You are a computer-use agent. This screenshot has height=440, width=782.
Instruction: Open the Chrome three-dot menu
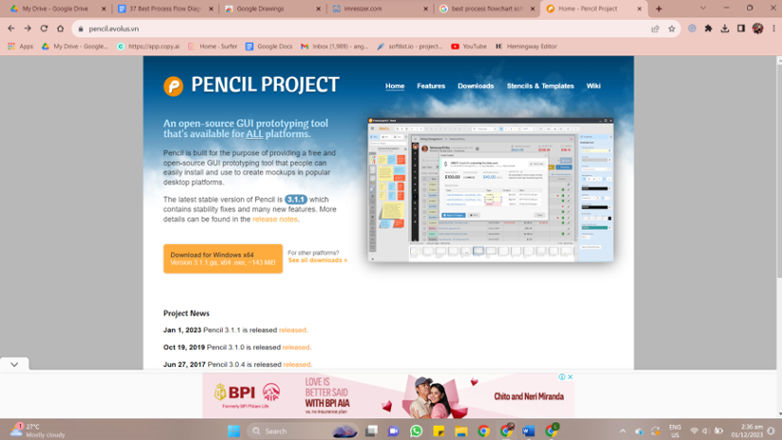[x=774, y=29]
